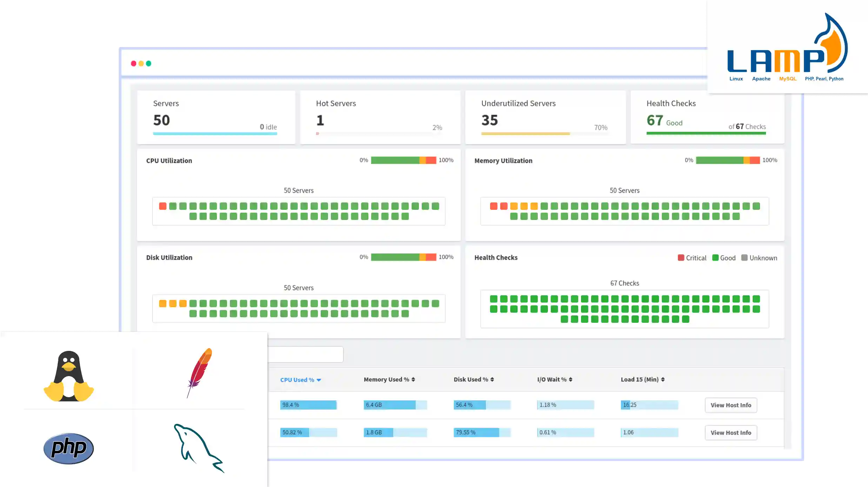The height and width of the screenshot is (487, 868).
Task: Click red server square in CPU Utilization
Action: point(162,206)
